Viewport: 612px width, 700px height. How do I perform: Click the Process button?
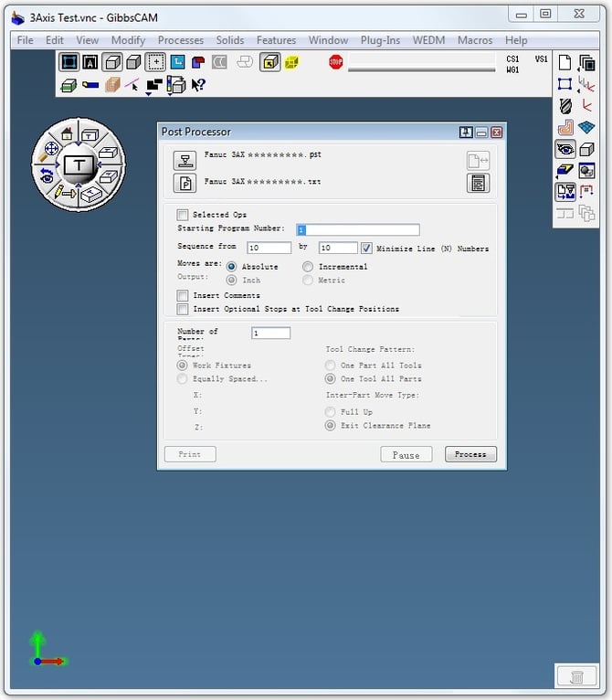(x=470, y=454)
